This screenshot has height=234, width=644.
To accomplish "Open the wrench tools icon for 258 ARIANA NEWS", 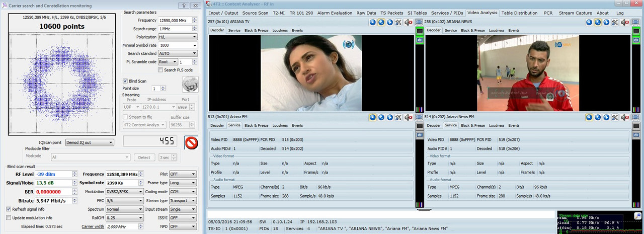I will point(615,22).
